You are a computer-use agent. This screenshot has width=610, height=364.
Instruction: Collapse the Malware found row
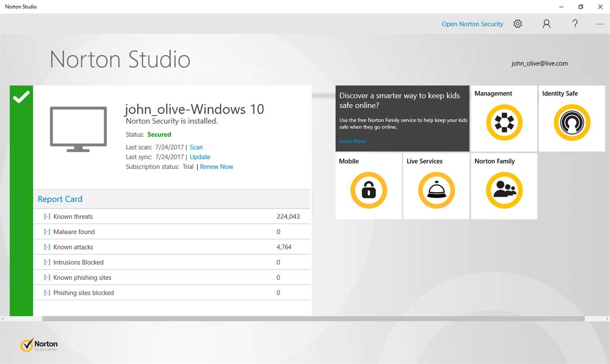47,232
